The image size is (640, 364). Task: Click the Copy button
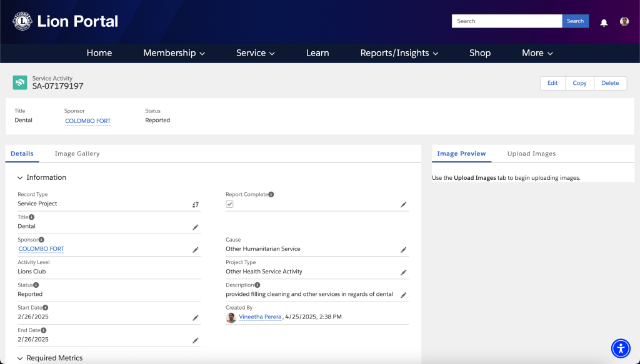pyautogui.click(x=579, y=83)
